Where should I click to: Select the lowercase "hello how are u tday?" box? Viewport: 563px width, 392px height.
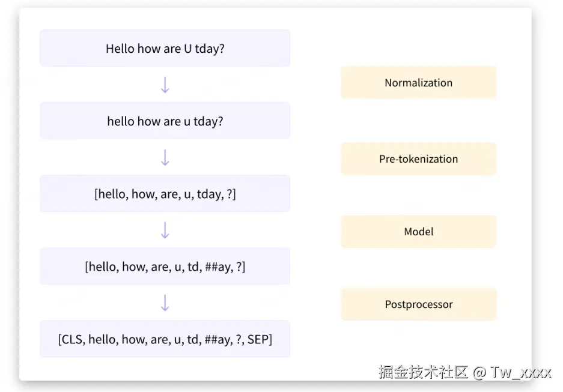pos(165,121)
